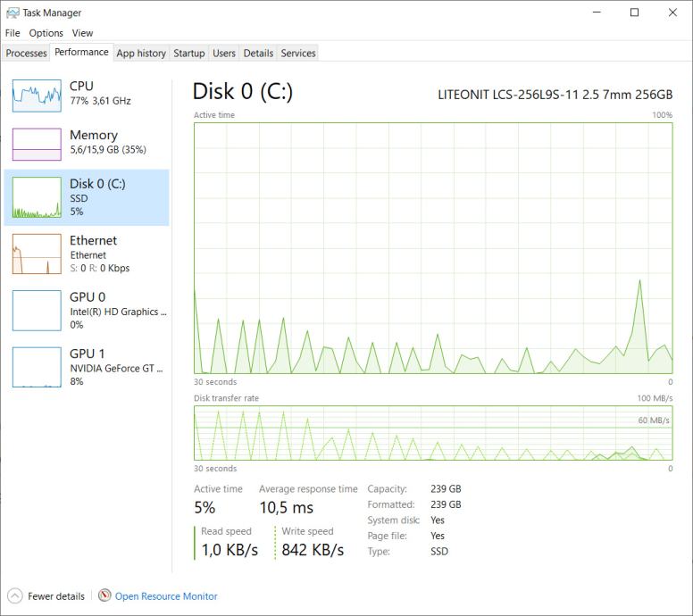Click the Disk 0 (C:) heading
This screenshot has height=616, width=693.
243,91
